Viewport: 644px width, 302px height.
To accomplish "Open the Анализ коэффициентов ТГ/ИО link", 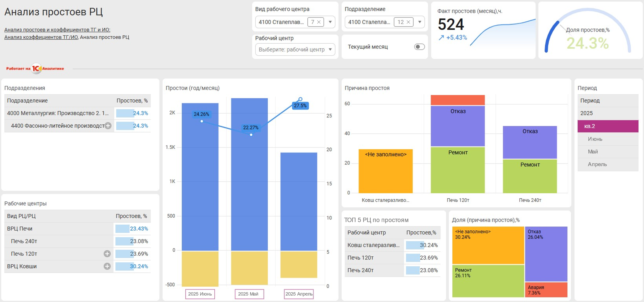I will pos(41,37).
